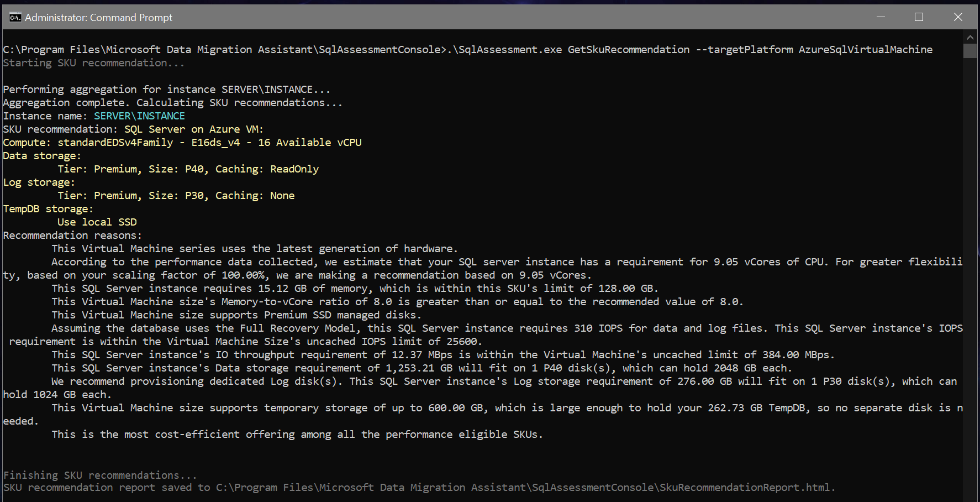The width and height of the screenshot is (980, 502).
Task: Click the scaling factor of 100.00% line
Action: click(x=297, y=275)
